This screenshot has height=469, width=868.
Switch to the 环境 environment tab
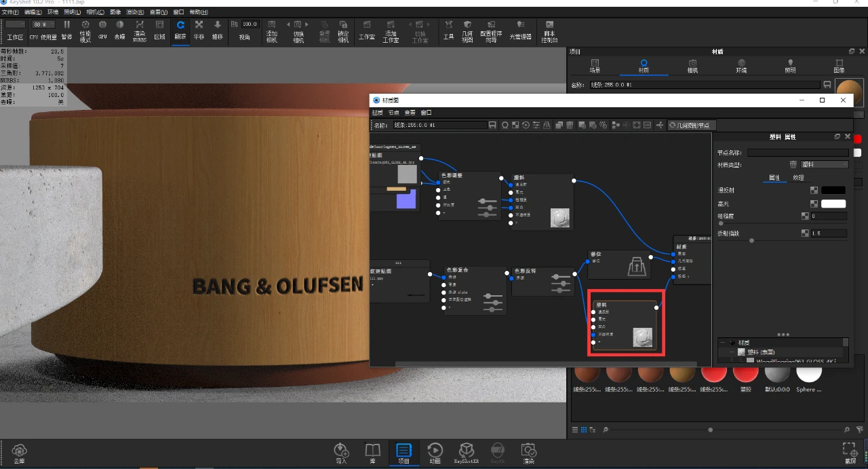coord(741,66)
